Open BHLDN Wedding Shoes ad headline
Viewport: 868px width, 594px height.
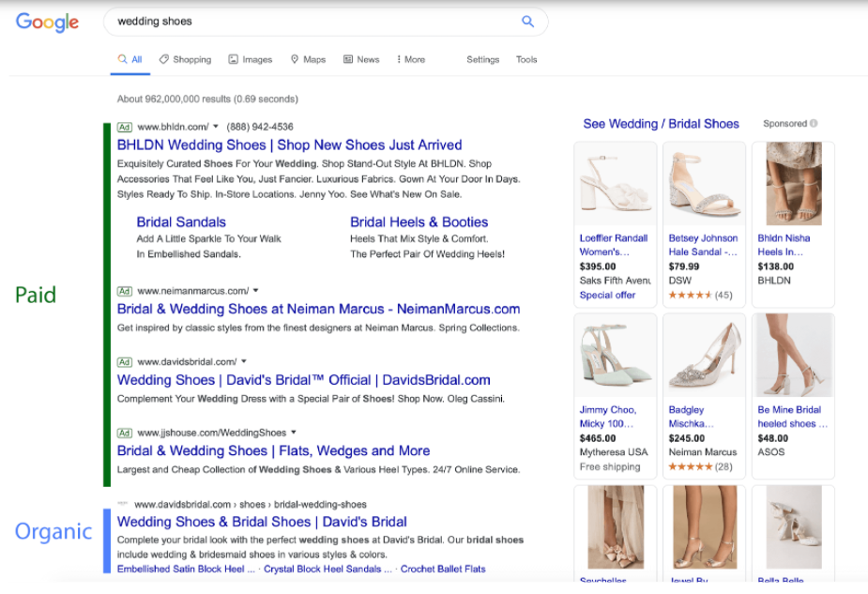click(x=290, y=145)
